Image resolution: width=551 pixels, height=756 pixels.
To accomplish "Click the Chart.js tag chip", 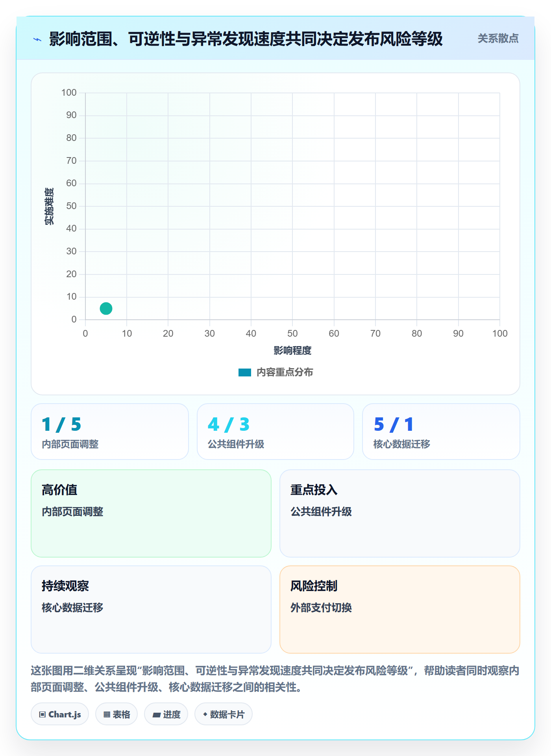I will [x=60, y=714].
